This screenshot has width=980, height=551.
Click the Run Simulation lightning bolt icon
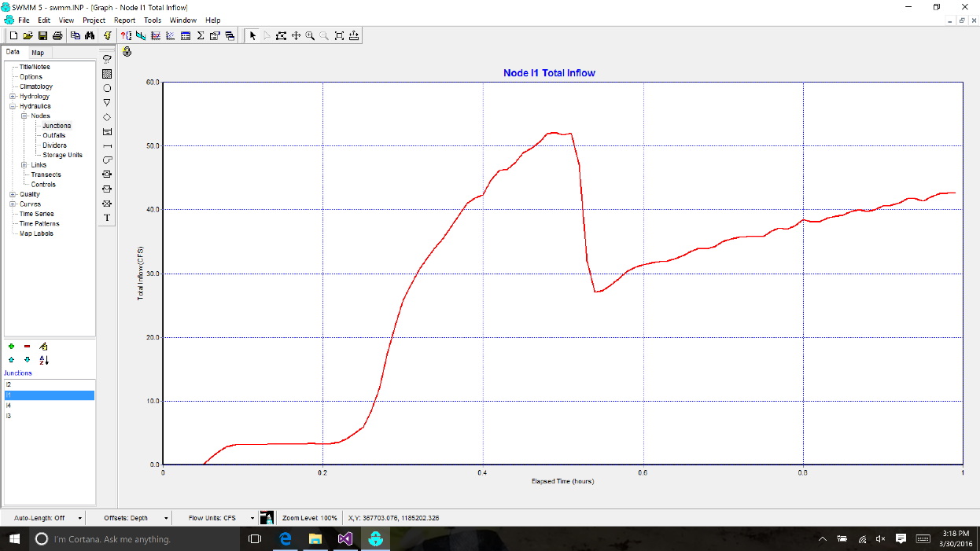coord(107,35)
